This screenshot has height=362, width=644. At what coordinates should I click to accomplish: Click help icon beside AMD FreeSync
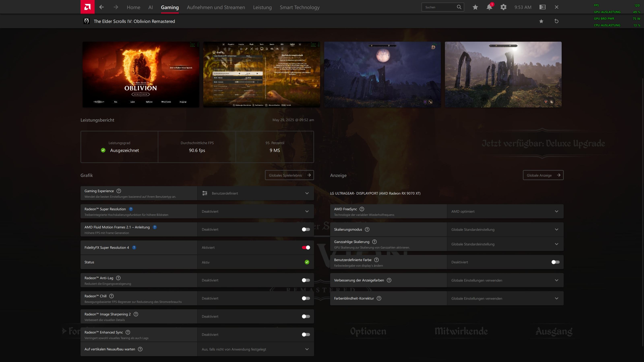pos(362,209)
